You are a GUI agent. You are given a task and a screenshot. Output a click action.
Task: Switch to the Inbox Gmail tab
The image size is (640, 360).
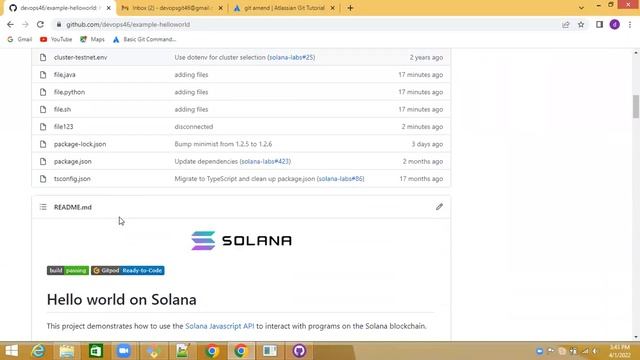[x=171, y=8]
